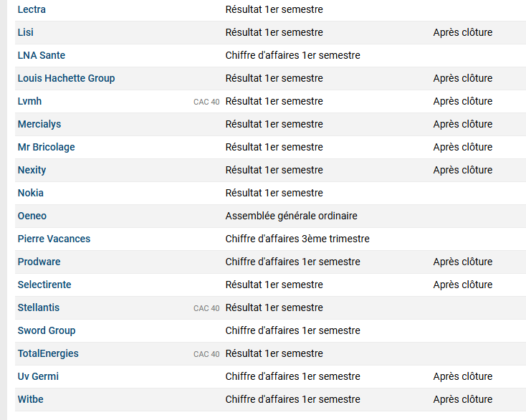526x420 pixels.
Task: Select LNA Sante's 'Chiffre d'affaires 1er semestre'
Action: (x=292, y=55)
